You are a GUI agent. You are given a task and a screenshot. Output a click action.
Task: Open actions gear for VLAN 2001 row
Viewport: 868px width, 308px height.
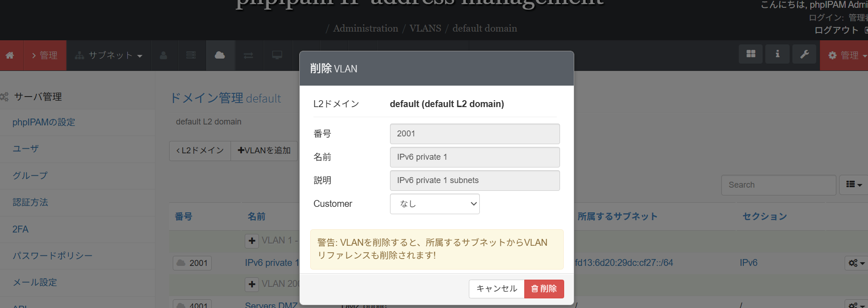[x=856, y=263]
